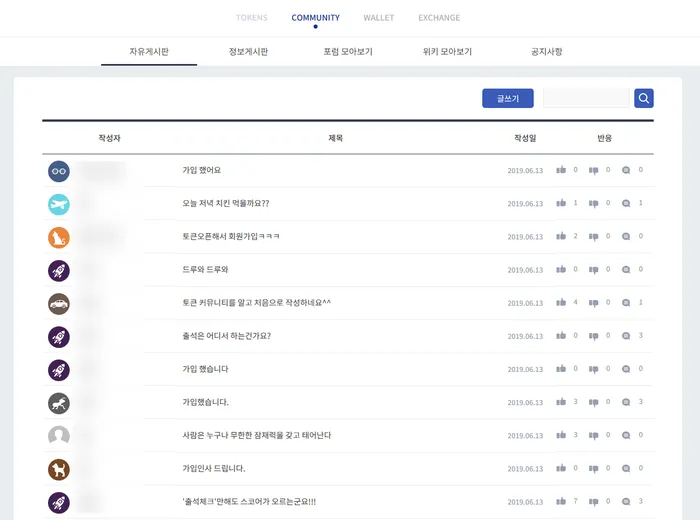Focus the board search input field
This screenshot has height=520, width=700.
click(586, 98)
